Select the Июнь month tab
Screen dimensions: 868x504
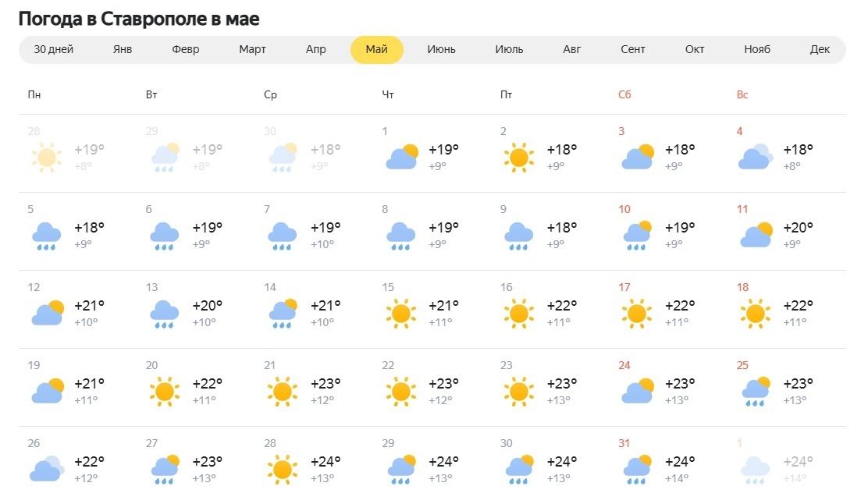[x=441, y=50]
